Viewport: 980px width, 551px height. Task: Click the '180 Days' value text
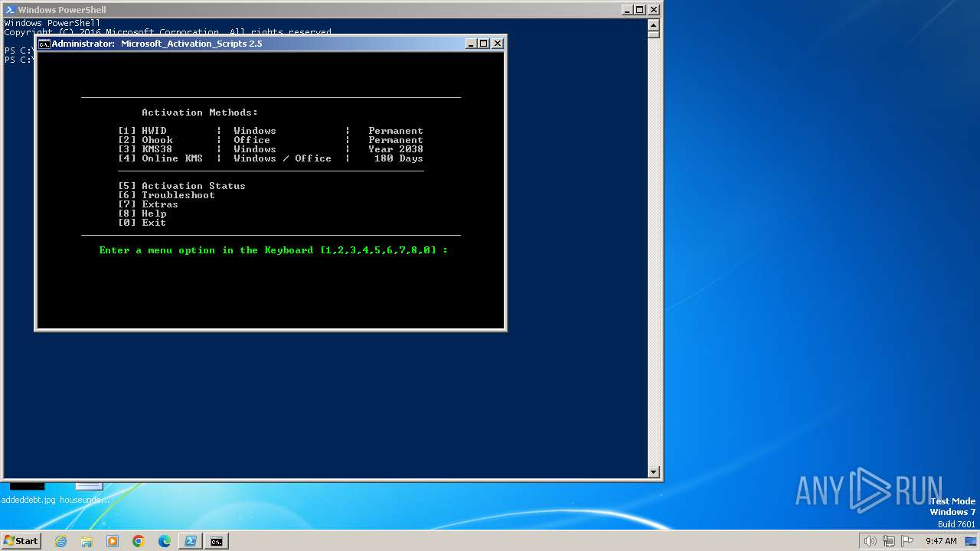coord(399,158)
